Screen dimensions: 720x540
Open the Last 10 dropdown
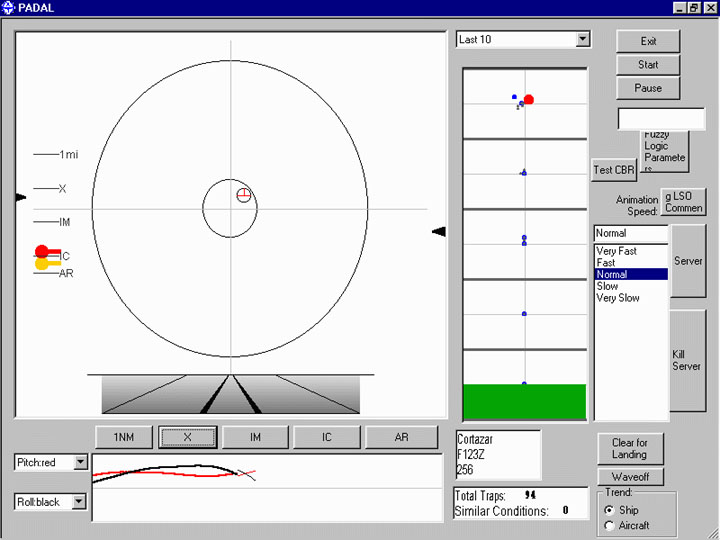(x=582, y=40)
